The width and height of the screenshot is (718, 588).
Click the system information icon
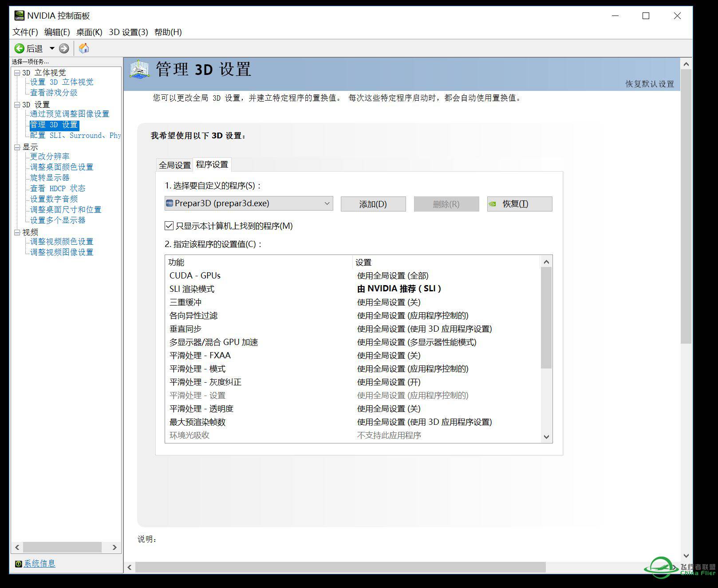[x=19, y=564]
